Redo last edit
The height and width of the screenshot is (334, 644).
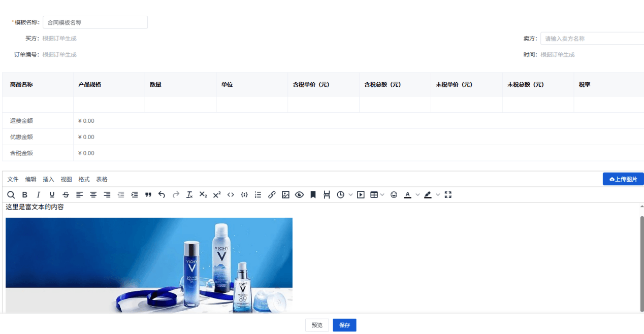tap(176, 194)
